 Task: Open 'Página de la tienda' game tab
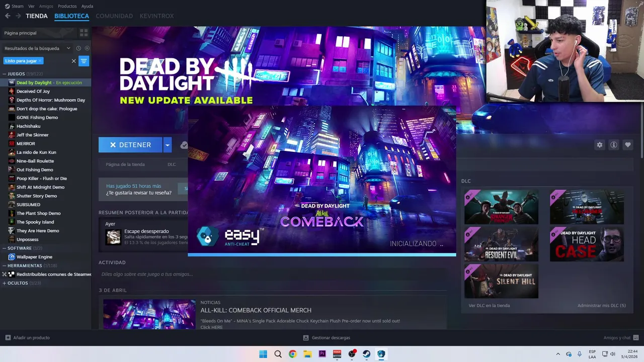click(x=125, y=164)
